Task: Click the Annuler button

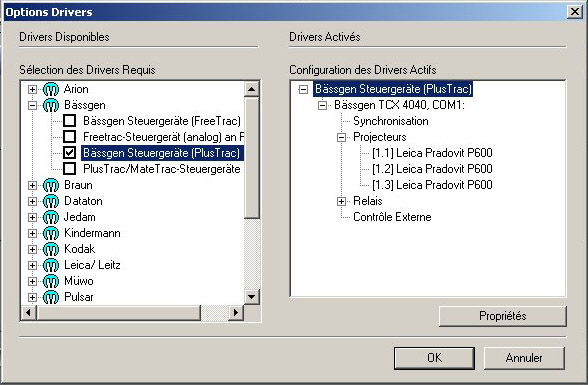Action: (524, 358)
